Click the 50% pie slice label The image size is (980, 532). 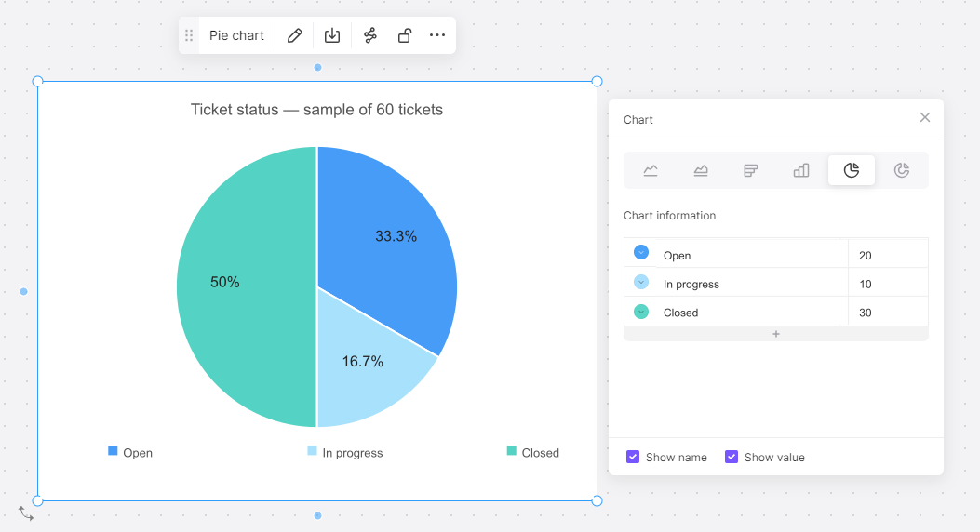(x=224, y=282)
